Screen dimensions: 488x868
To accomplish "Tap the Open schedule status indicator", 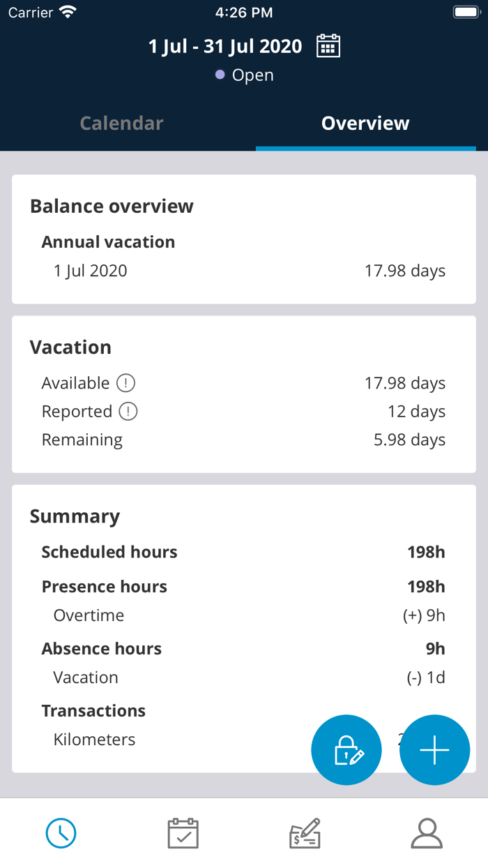I will [244, 75].
